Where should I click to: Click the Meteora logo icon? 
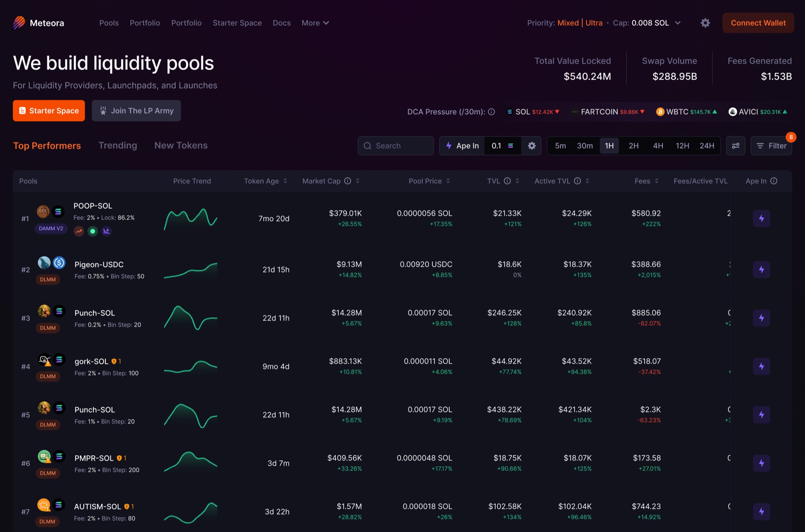pos(19,23)
